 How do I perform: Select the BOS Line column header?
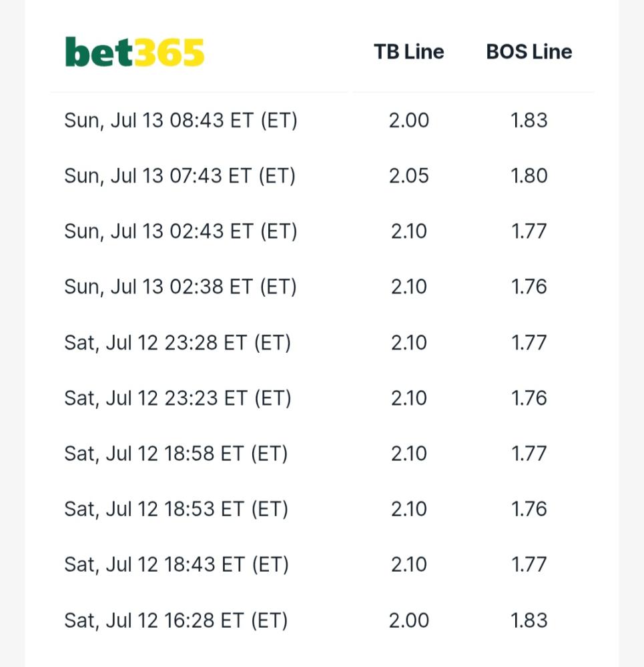click(x=529, y=52)
